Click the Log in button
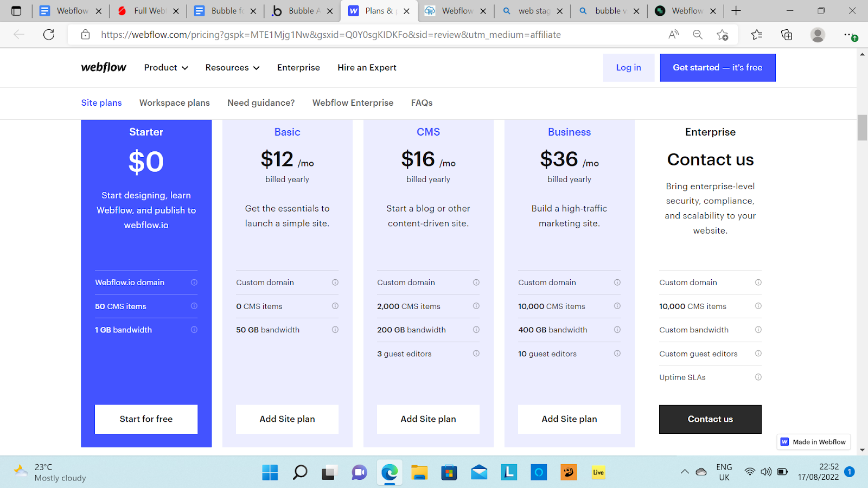 (628, 68)
